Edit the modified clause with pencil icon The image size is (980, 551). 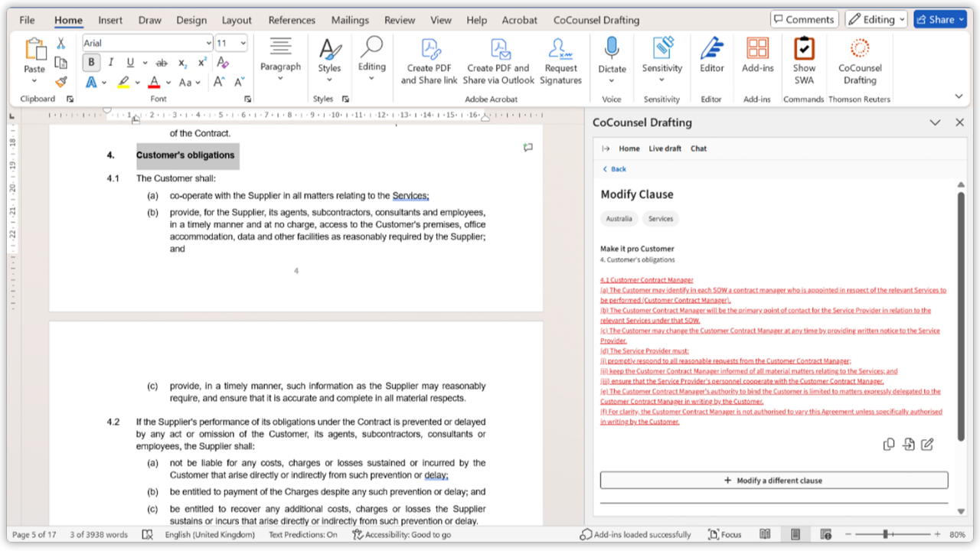click(927, 445)
